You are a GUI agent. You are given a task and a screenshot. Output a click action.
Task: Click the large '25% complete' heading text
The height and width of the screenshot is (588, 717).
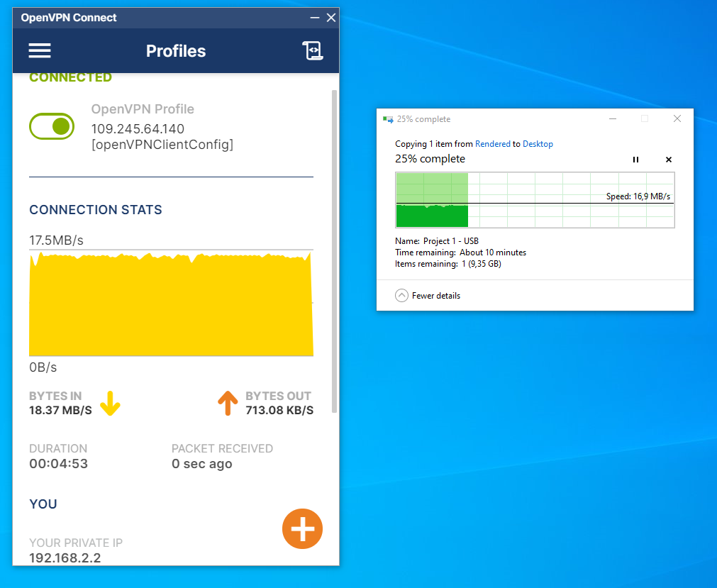point(430,159)
